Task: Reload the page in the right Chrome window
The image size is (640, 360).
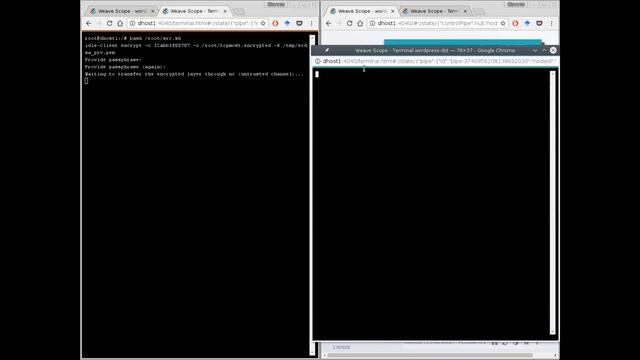Action: 349,24
